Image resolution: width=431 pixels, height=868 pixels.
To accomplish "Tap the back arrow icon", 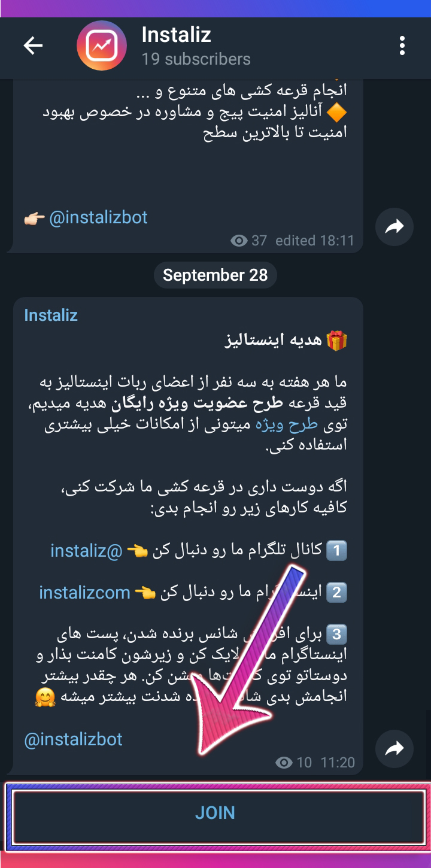I will (x=33, y=46).
